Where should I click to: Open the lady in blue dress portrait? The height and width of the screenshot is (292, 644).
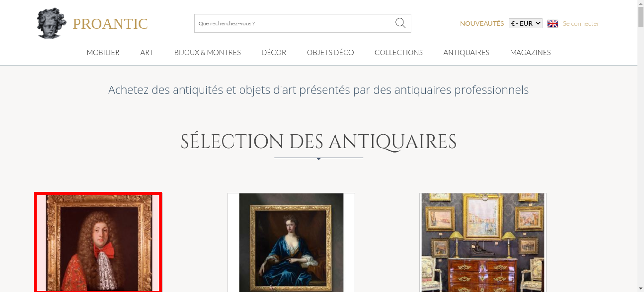pos(291,242)
